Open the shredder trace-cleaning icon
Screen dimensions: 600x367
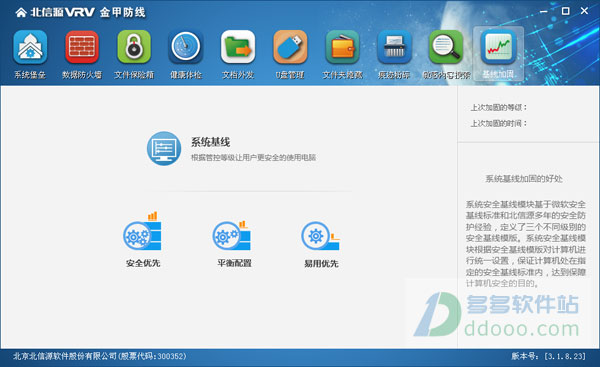tap(394, 47)
